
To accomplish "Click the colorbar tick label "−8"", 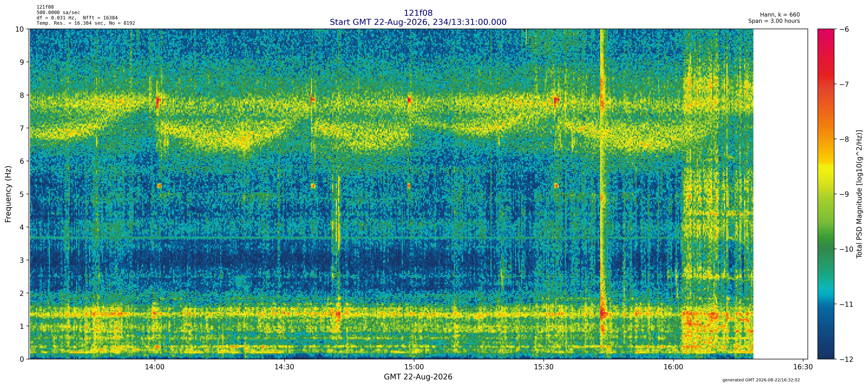I will click(843, 139).
